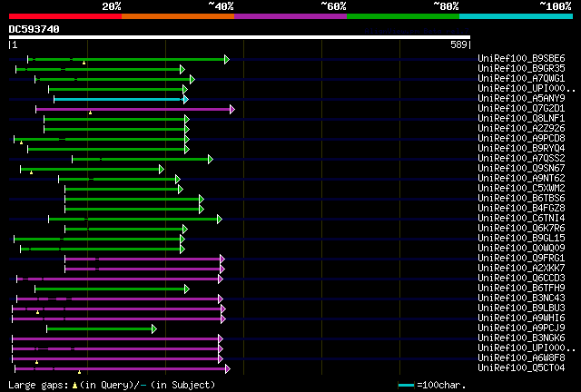Click the yellow query-gap marker under the B9SBE6 alignment
The width and height of the screenshot is (581, 392).
pyautogui.click(x=84, y=63)
